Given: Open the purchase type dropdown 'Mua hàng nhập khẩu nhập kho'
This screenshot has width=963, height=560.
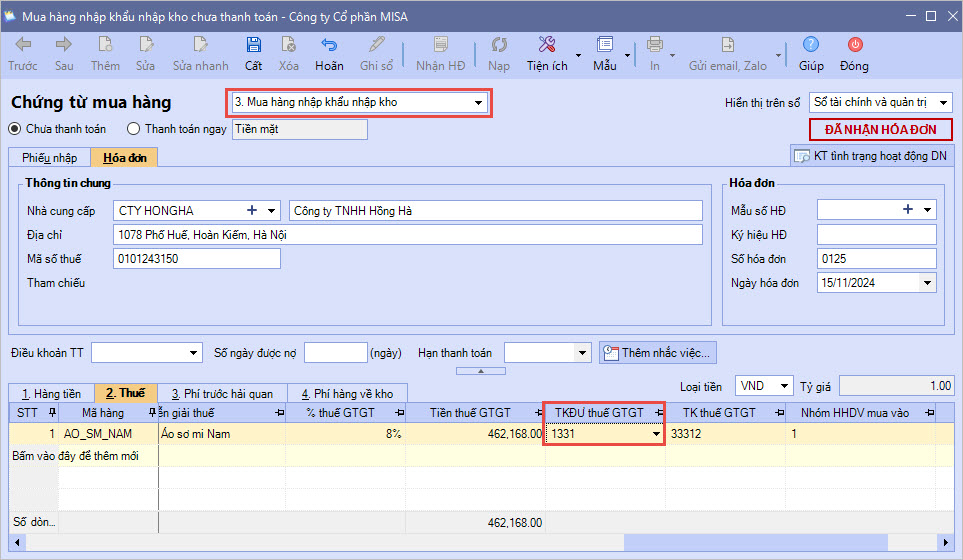Looking at the screenshot, I should [478, 103].
